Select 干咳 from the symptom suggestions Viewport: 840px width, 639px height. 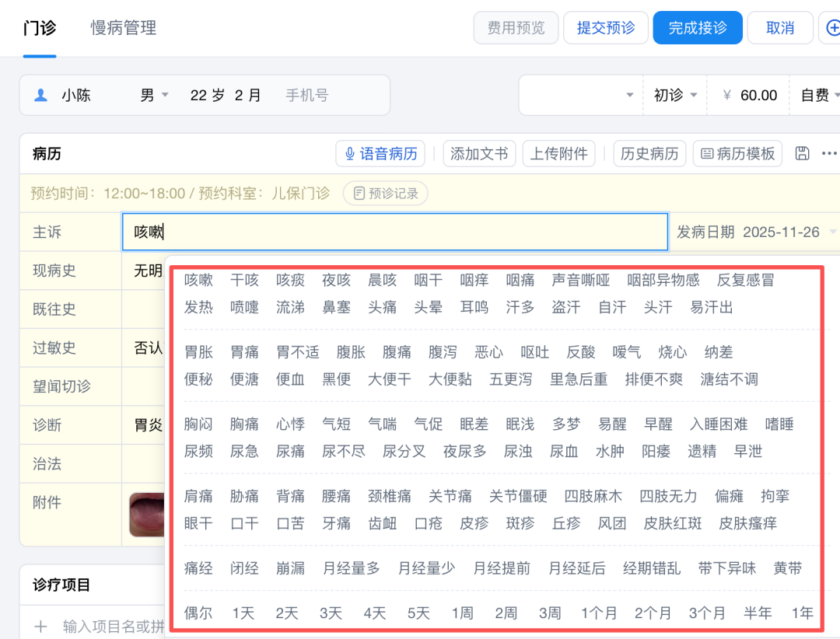tap(244, 280)
